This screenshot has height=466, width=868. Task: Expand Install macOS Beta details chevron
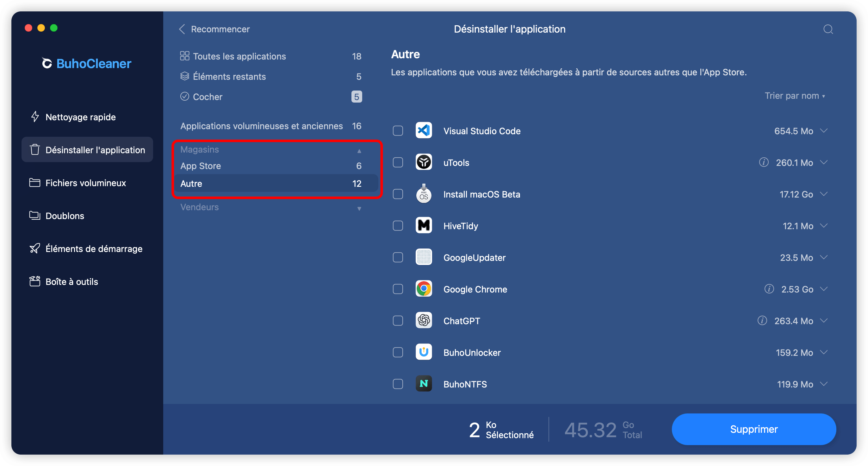tap(823, 194)
